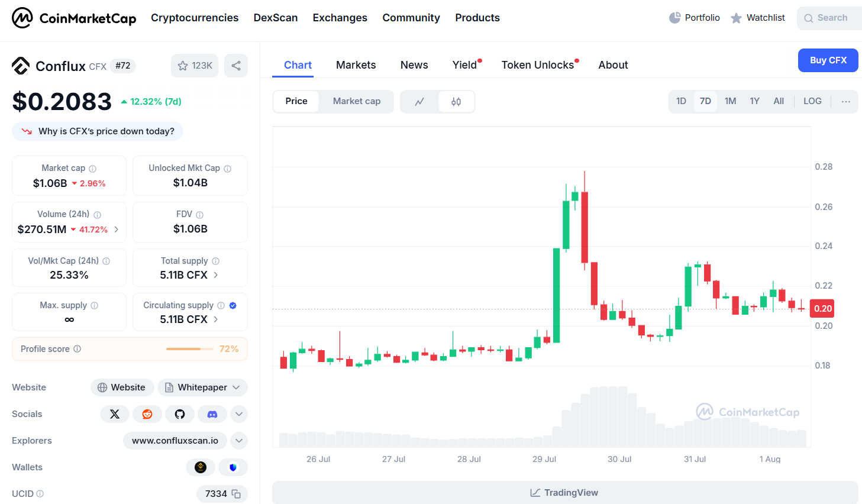Open Circulating supply details chevron
Viewport: 862px width, 504px height.
coord(216,319)
